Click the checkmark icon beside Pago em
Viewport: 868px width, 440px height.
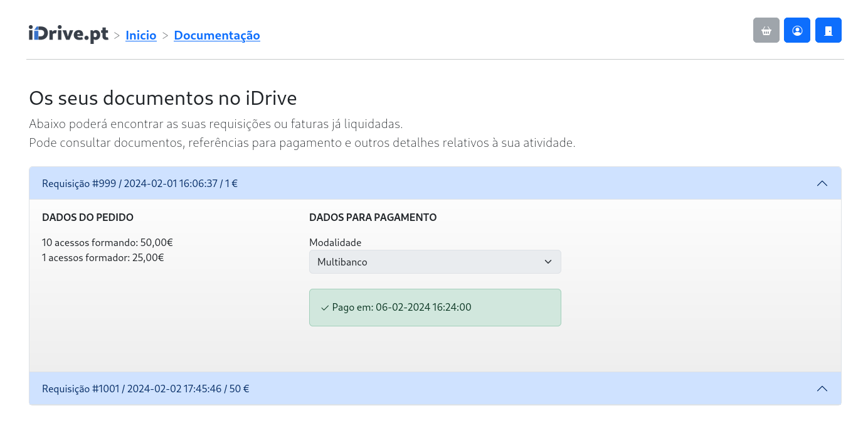coord(325,308)
